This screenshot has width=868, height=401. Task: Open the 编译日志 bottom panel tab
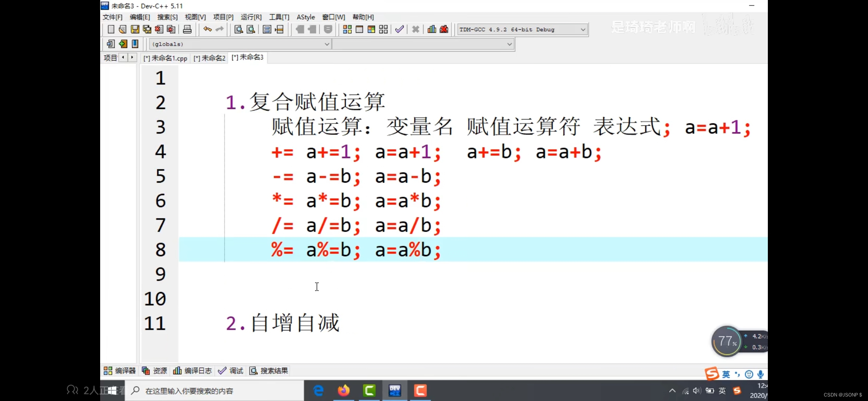pos(193,371)
